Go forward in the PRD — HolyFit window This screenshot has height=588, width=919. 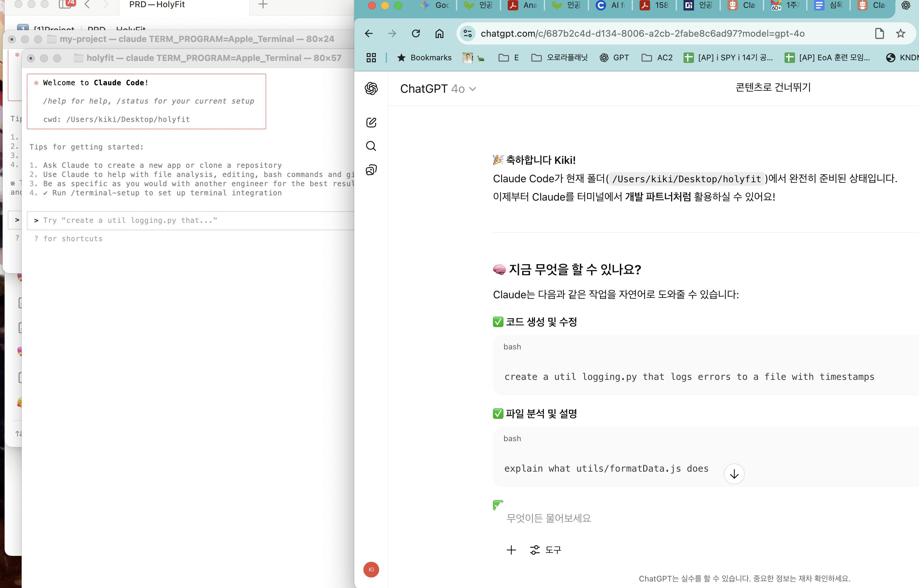click(x=105, y=4)
